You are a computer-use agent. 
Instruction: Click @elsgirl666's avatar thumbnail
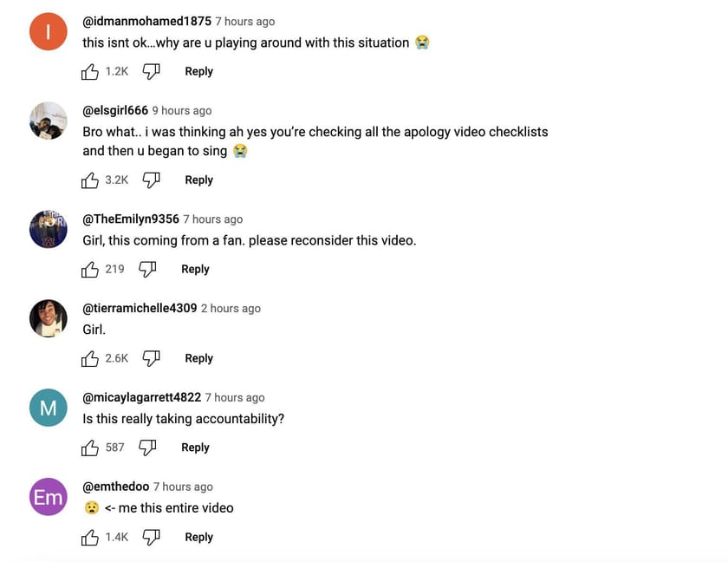tap(49, 121)
